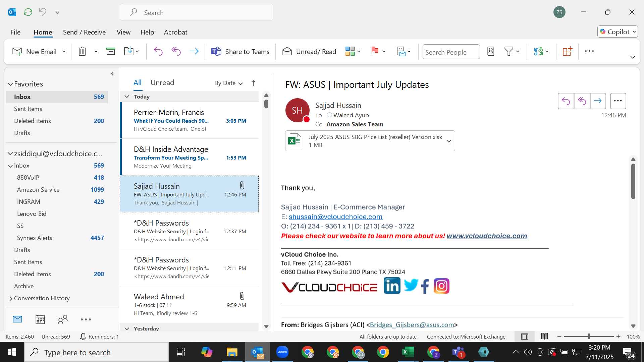Select the All messages tab
The height and width of the screenshot is (362, 644).
pos(138,83)
